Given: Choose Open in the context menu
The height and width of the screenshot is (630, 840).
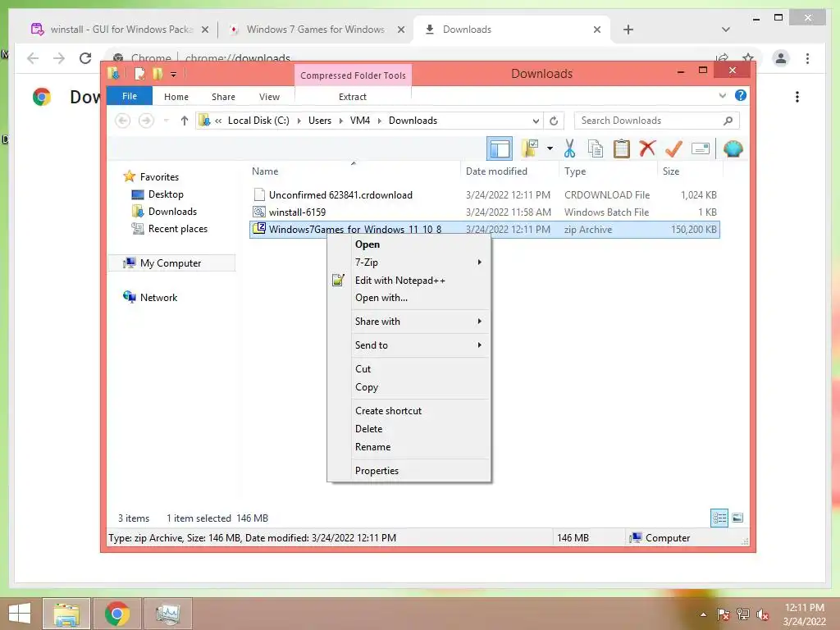Looking at the screenshot, I should tap(409, 244).
